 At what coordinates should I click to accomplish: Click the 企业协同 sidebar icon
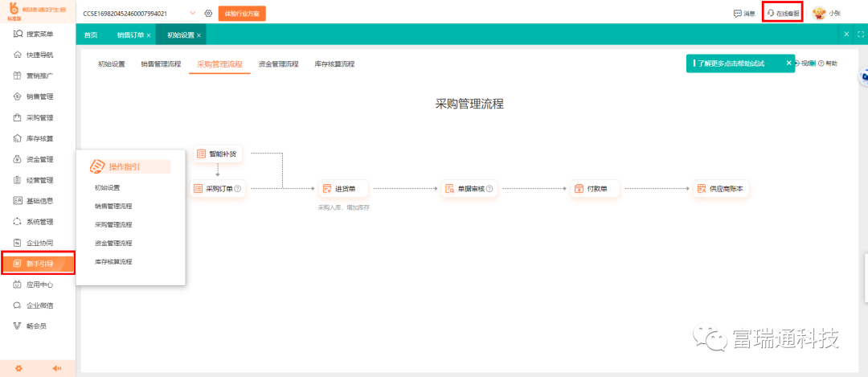17,243
